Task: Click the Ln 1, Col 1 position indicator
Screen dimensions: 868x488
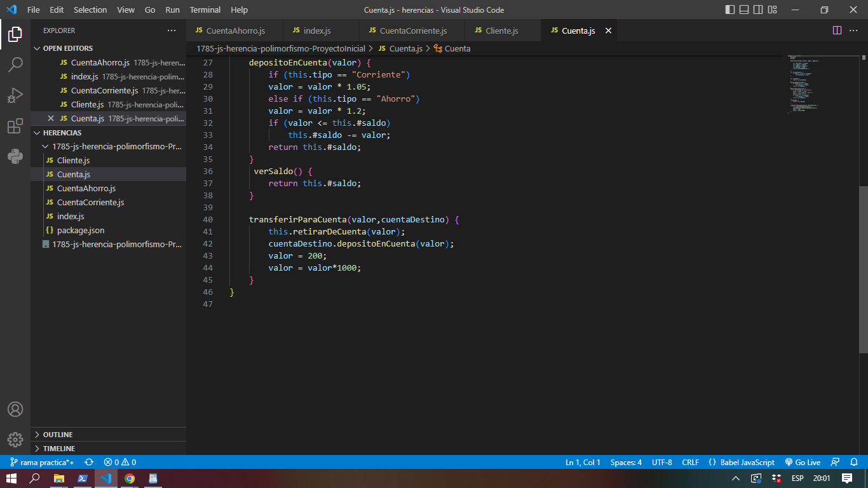Action: click(583, 463)
